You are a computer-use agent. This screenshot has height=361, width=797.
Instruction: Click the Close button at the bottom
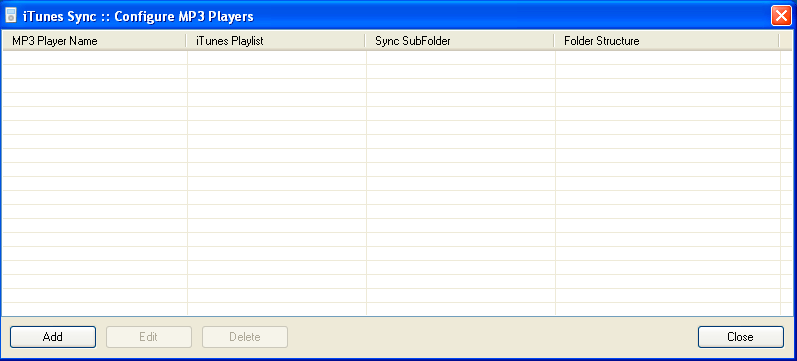(741, 337)
